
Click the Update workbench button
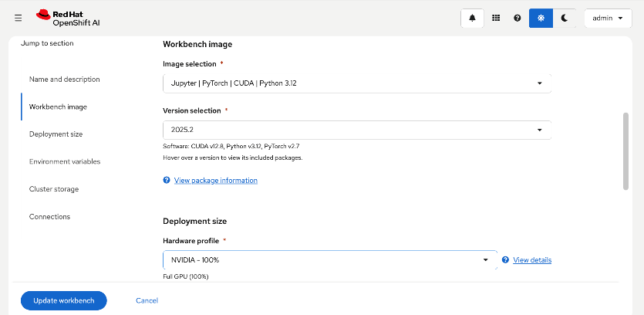(x=64, y=300)
